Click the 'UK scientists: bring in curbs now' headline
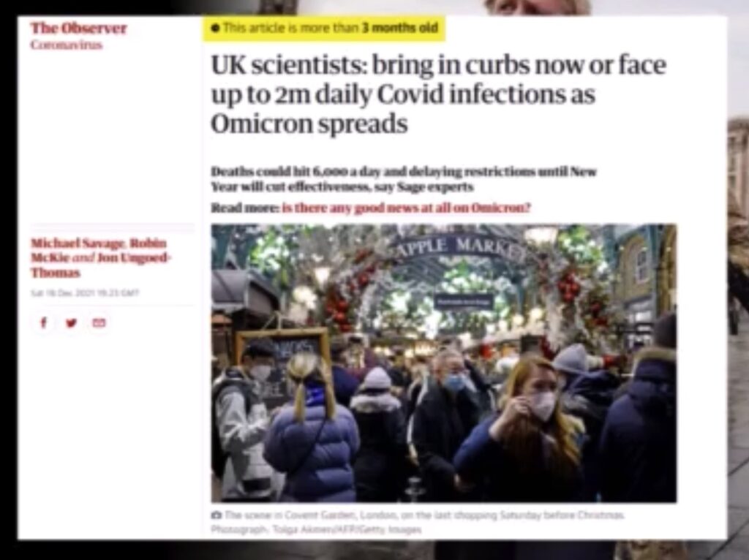Viewport: 749px width, 560px height. tap(439, 94)
